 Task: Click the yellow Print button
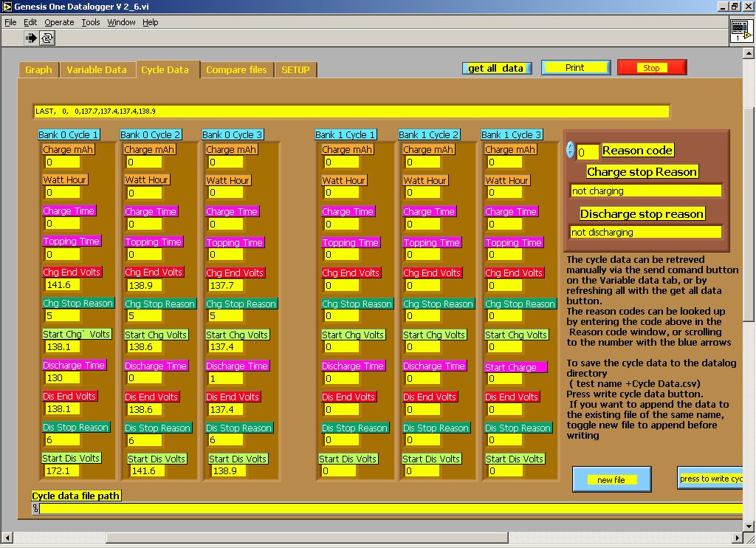[x=576, y=67]
